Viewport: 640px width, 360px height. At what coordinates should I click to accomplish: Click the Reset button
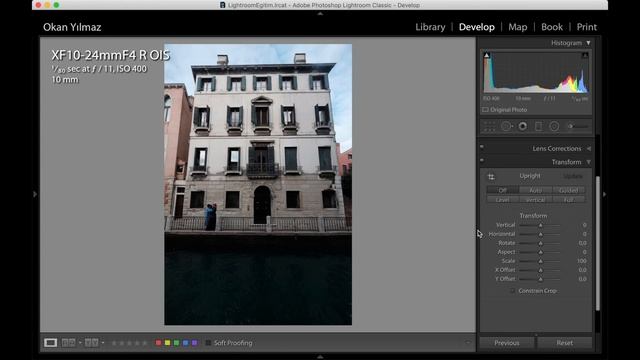click(x=564, y=343)
